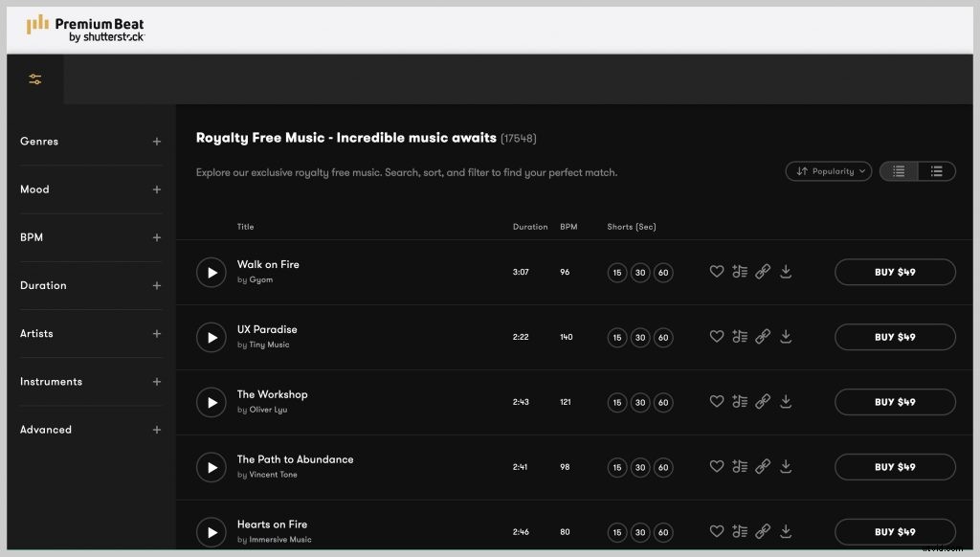Favorite Hearts on Fire with heart icon
The image size is (980, 557).
tap(716, 532)
